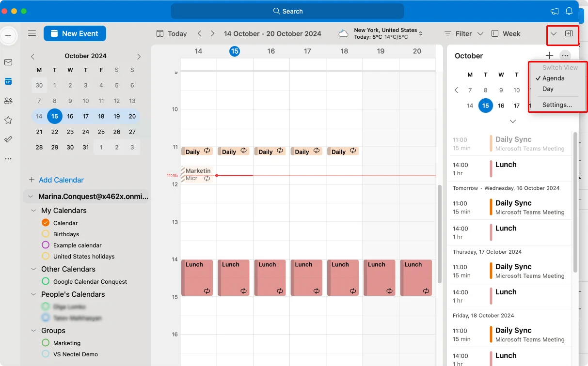Click the New Event button
Screen dimensions: 588x366
(75, 33)
